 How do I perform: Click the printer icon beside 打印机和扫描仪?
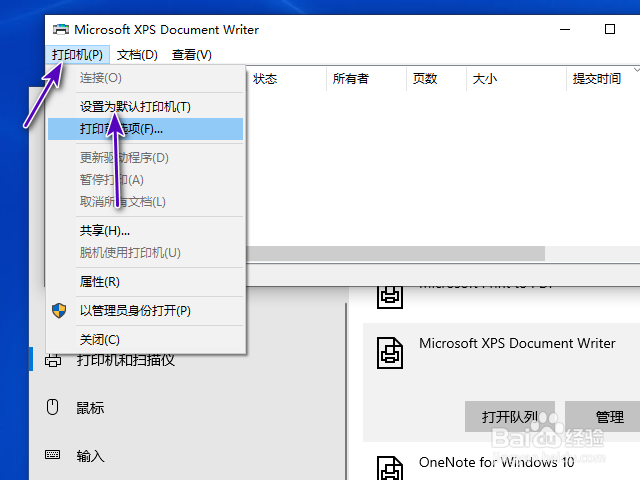[53, 361]
